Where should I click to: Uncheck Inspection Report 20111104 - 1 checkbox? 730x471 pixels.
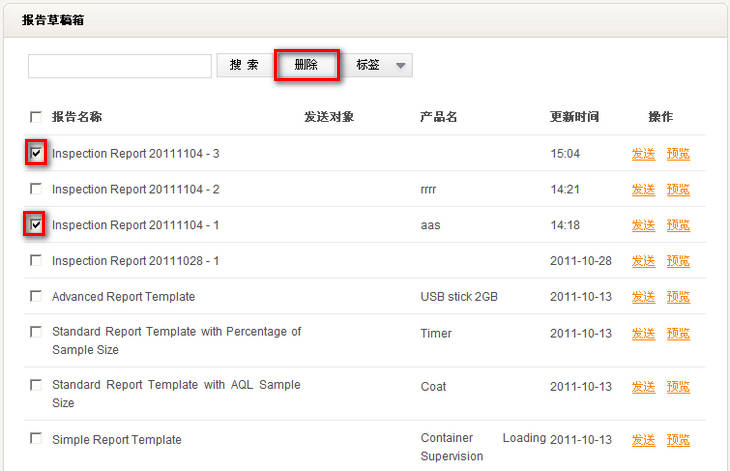36,225
